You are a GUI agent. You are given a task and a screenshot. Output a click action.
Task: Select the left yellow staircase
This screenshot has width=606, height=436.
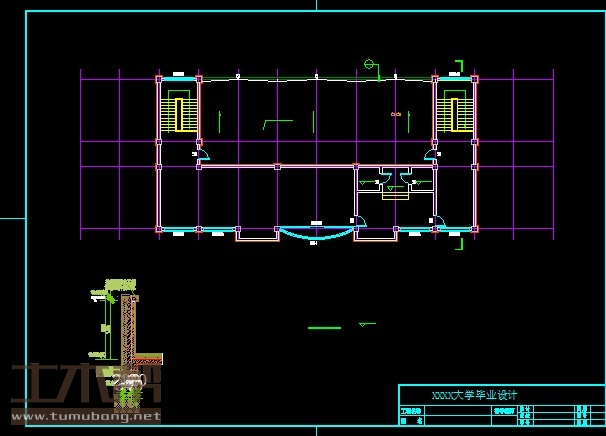[x=180, y=112]
